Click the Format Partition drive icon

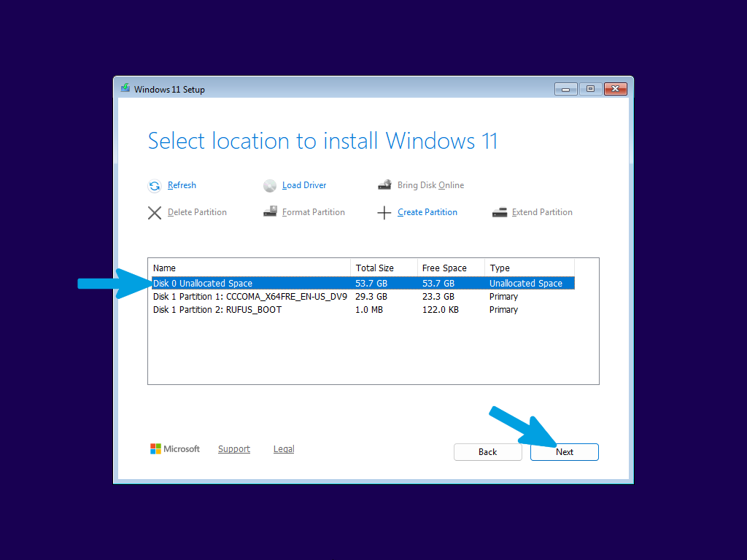[270, 211]
